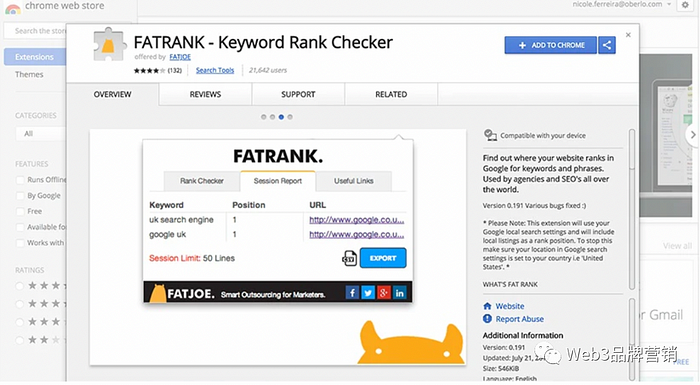
Task: Click the additional info lower scrollbar
Action: (x=632, y=339)
